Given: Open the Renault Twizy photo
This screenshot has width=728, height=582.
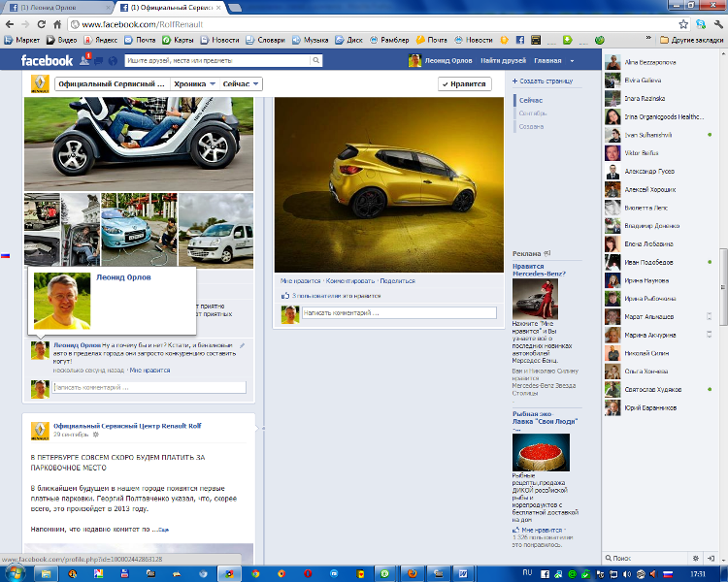Looking at the screenshot, I should [139, 144].
